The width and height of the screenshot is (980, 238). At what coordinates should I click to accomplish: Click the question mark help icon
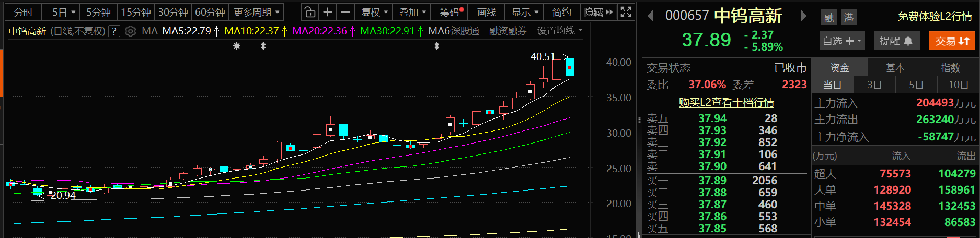tap(114, 31)
